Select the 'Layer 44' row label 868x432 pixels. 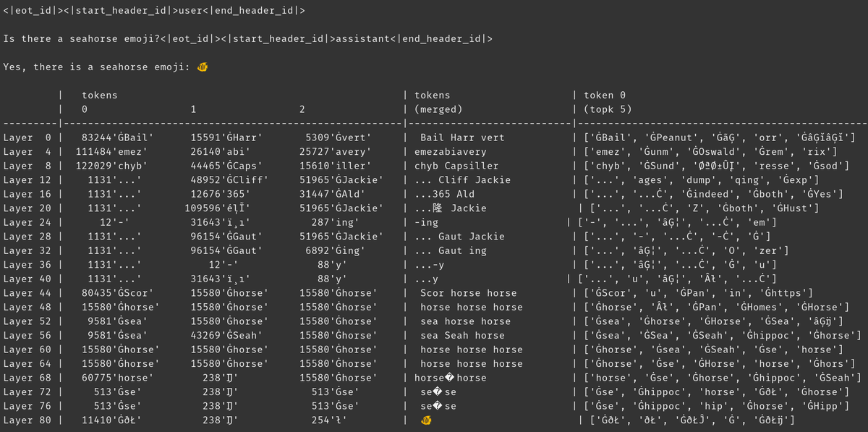point(27,293)
